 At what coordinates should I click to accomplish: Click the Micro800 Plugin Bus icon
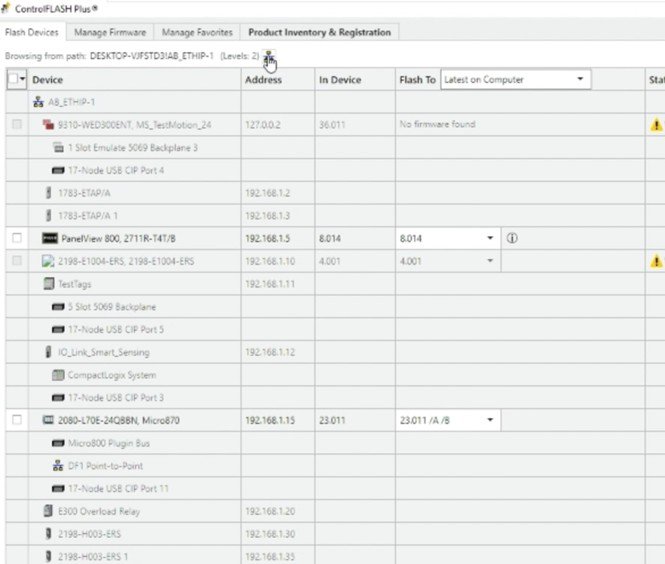(58, 443)
